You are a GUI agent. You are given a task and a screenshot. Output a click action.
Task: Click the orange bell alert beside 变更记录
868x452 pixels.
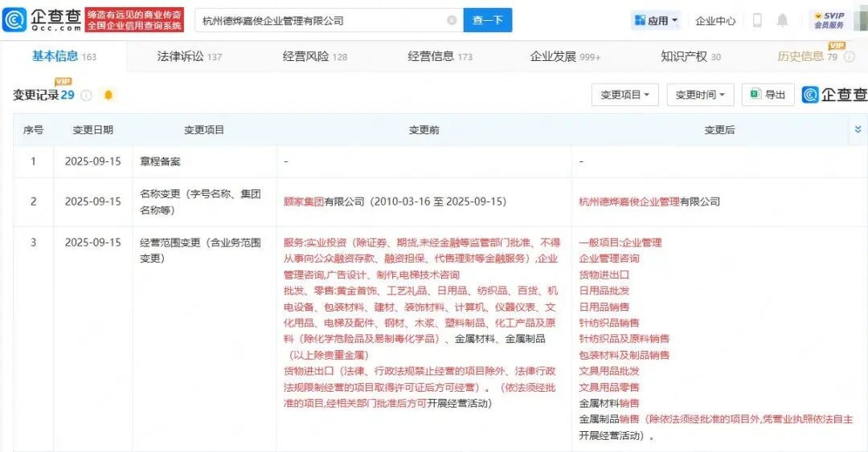click(108, 96)
